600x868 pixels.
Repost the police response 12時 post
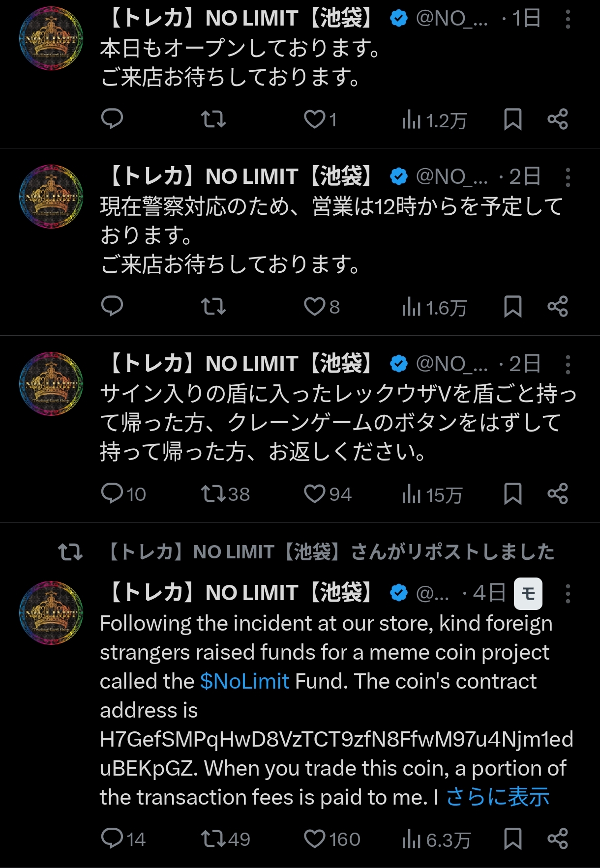tap(213, 307)
